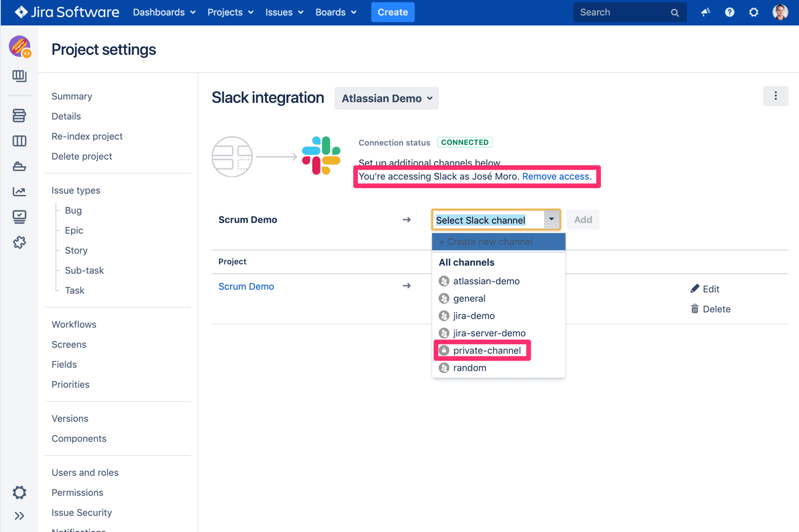Open the Releases ship icon
799x532 pixels.
tap(20, 166)
